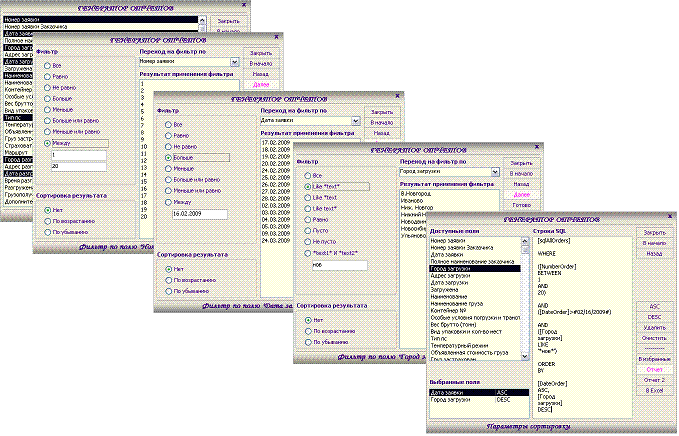Image resolution: width=679 pixels, height=436 pixels.
Task: Select Все radio in Город загрузки filter window
Action: coord(307,176)
